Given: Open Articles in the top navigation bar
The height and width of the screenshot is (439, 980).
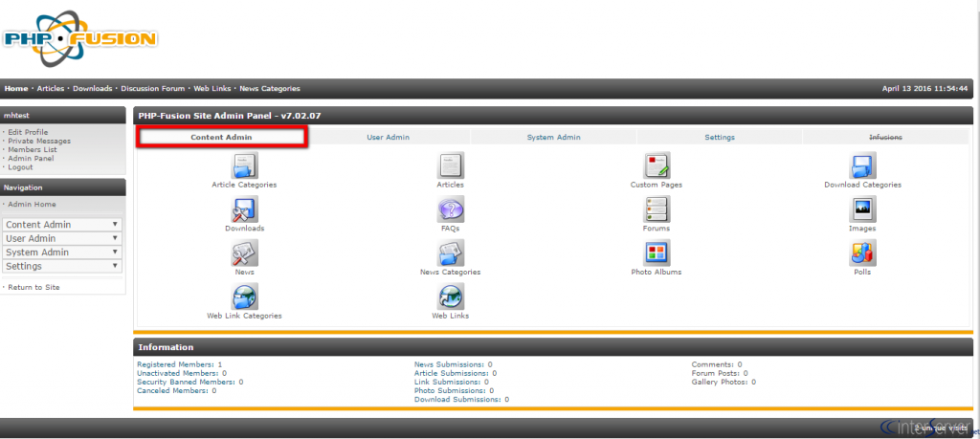Looking at the screenshot, I should [51, 89].
